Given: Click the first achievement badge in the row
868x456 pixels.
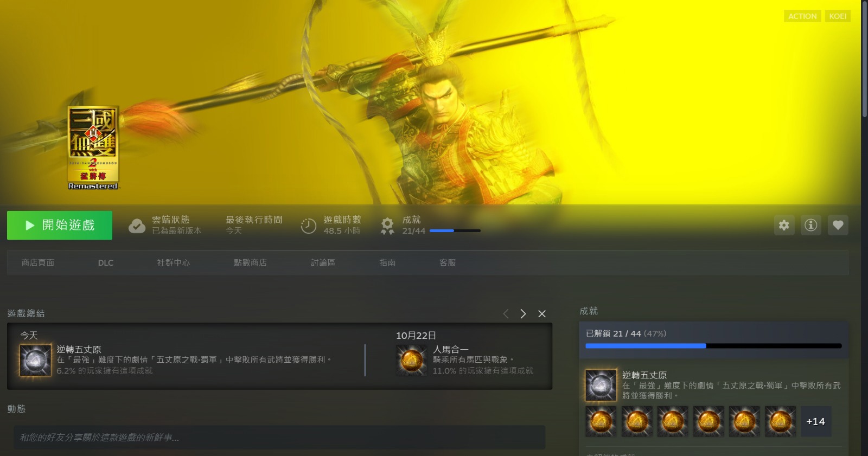Looking at the screenshot, I should point(601,421).
